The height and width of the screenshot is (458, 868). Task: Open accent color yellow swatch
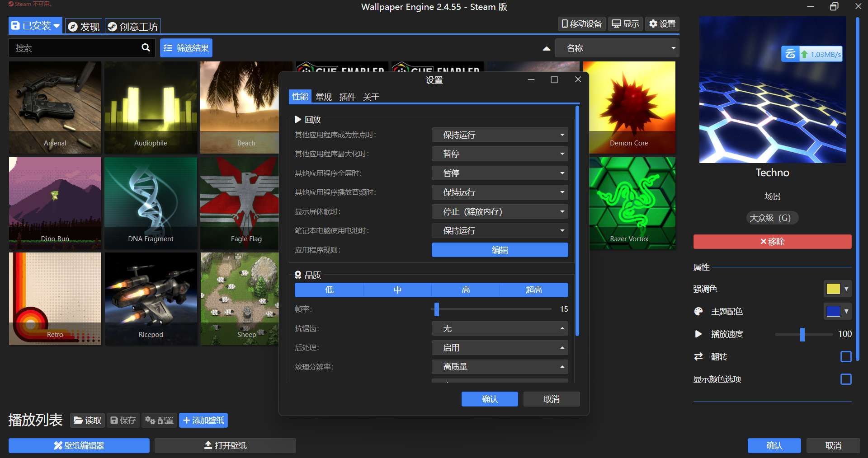(837, 289)
